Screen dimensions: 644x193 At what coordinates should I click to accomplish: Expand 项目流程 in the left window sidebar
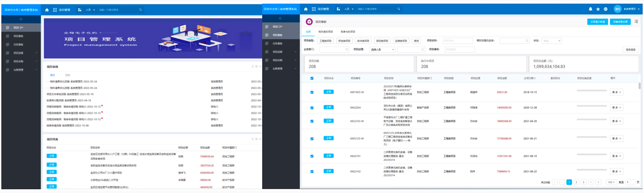tap(21, 53)
